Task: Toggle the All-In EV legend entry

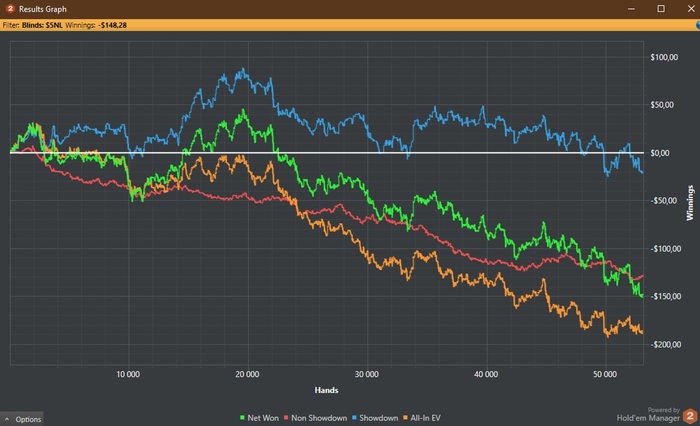Action: click(422, 418)
